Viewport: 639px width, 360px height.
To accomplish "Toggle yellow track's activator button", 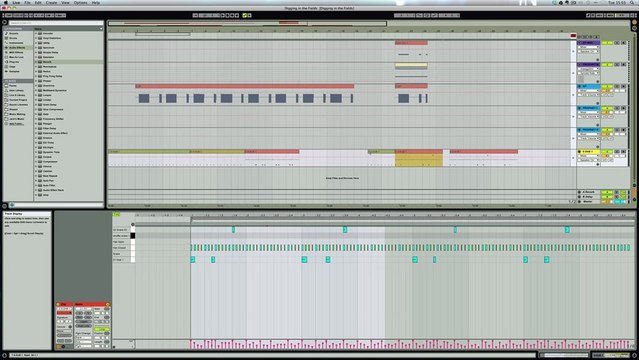I will (x=606, y=152).
